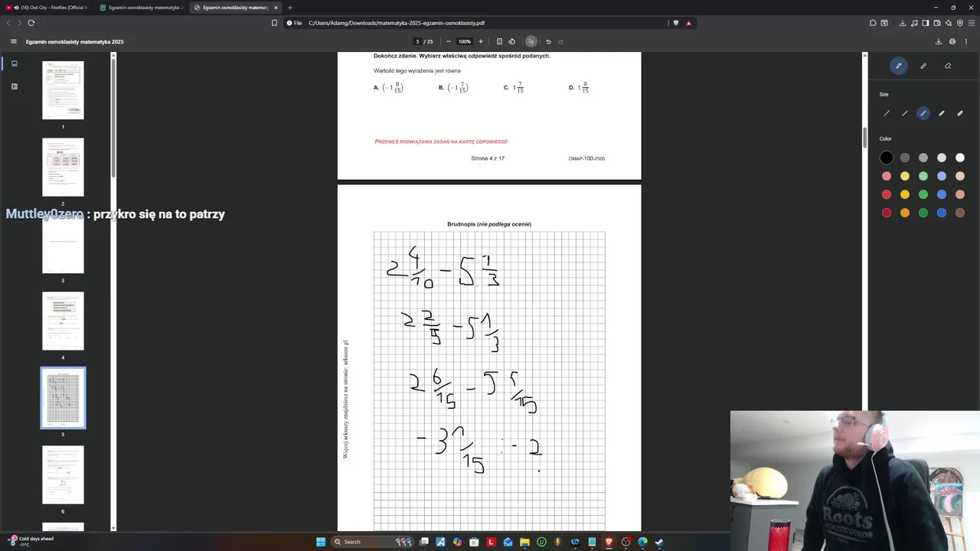Open Microsoft Edge from taskbar
980x551 pixels.
point(642,542)
